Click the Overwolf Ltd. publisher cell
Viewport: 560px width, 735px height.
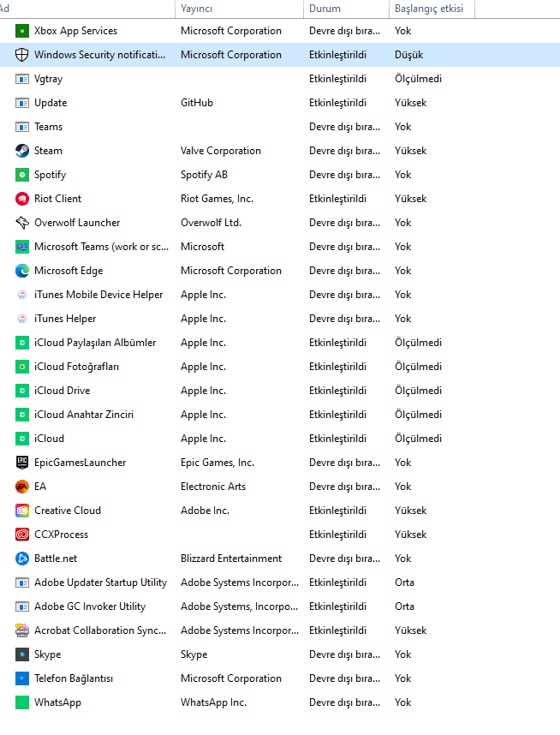[211, 223]
